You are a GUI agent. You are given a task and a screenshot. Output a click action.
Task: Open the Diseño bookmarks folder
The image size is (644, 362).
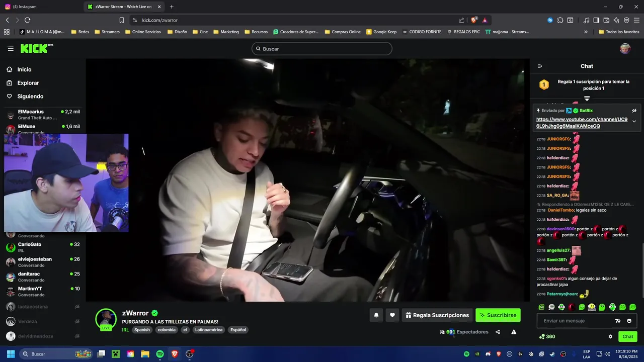[x=177, y=32]
